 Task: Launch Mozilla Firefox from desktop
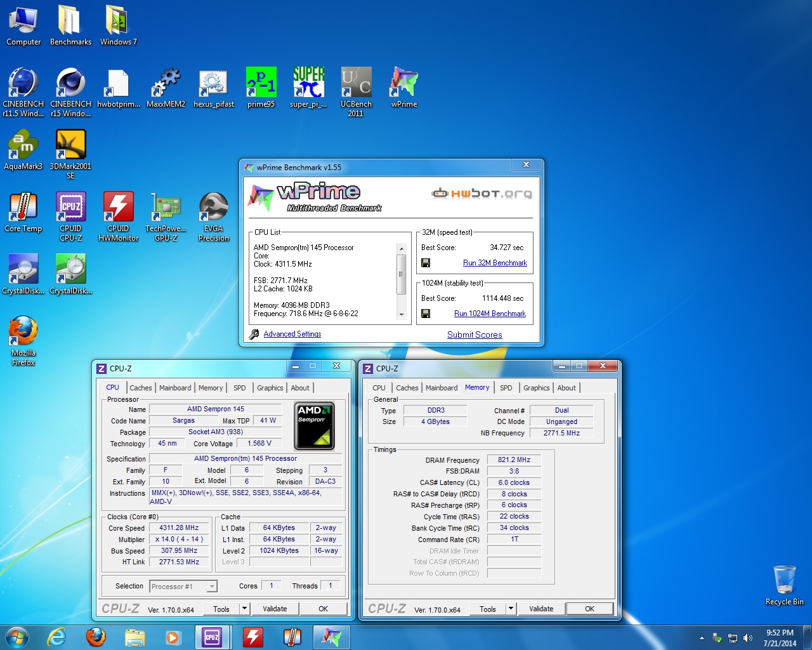click(x=23, y=341)
